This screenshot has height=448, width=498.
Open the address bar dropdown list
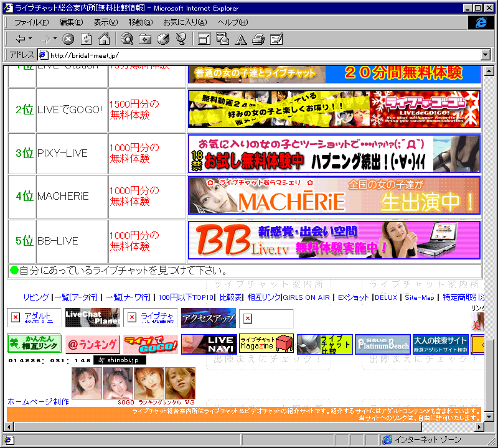[x=486, y=55]
